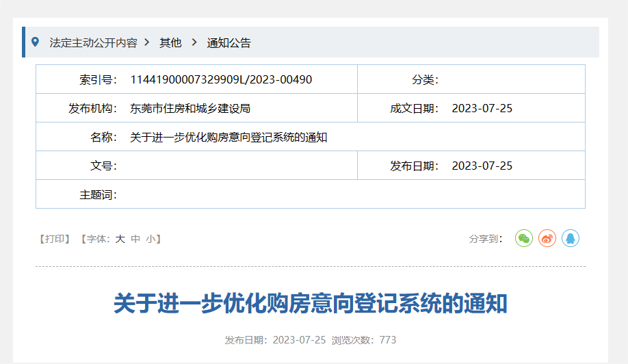Navigate to 通知公告 breadcrumb
Screen dimensions: 628x364
point(229,42)
